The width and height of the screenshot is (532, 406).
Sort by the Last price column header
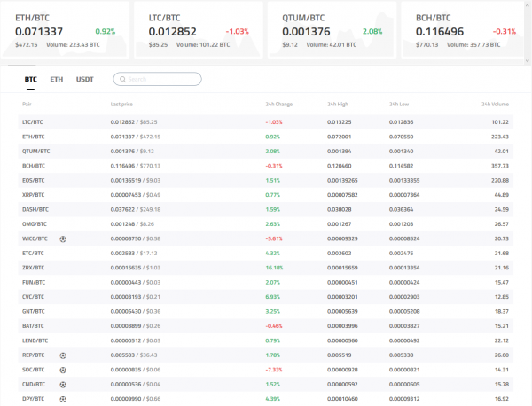121,104
